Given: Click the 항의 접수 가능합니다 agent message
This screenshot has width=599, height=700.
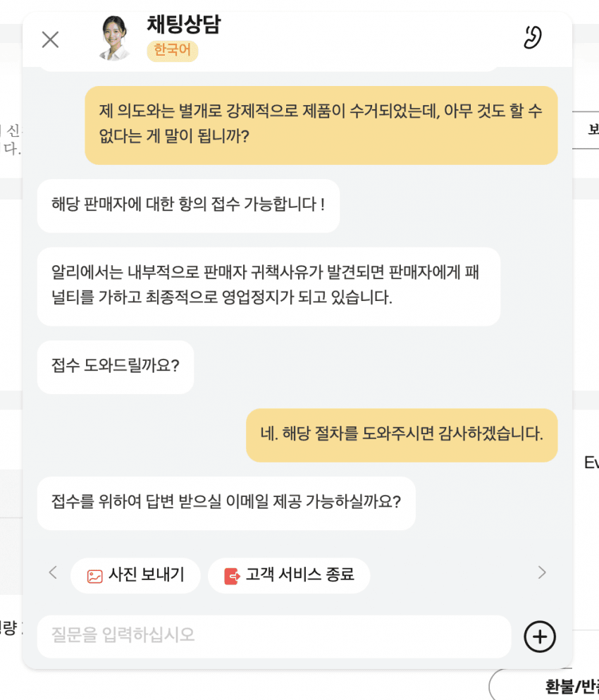Looking at the screenshot, I should coord(188,206).
